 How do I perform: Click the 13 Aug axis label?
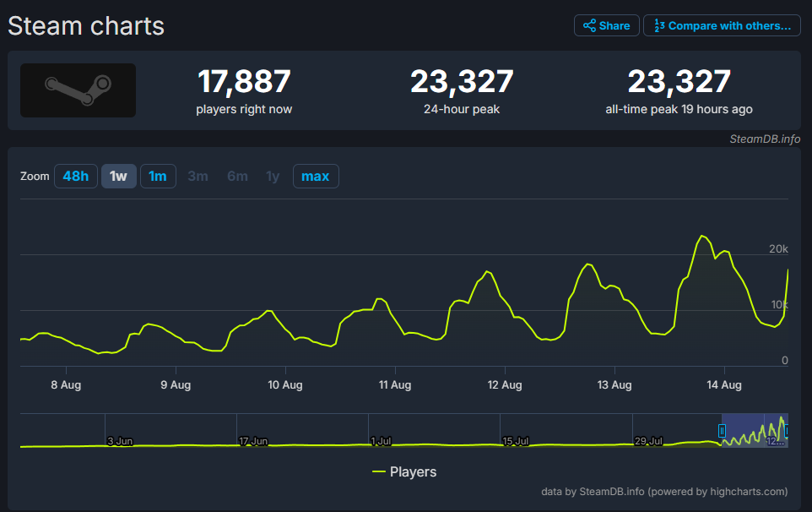point(614,385)
